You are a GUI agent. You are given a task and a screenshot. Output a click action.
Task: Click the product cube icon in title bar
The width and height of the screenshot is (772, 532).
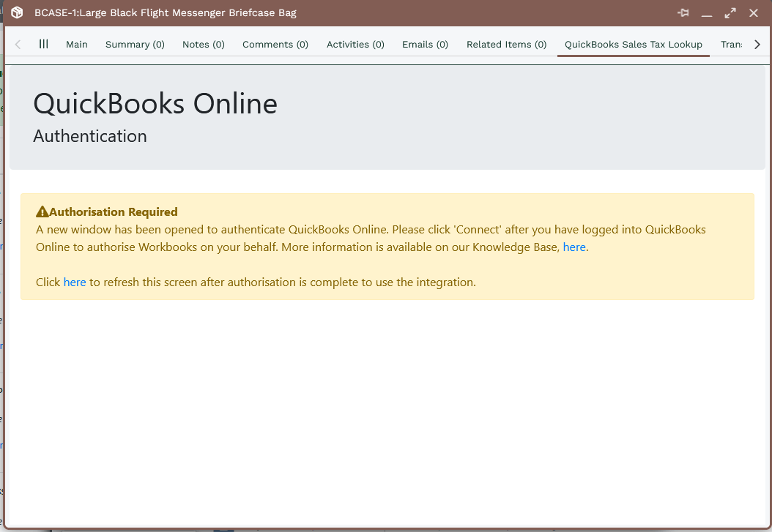pyautogui.click(x=17, y=13)
